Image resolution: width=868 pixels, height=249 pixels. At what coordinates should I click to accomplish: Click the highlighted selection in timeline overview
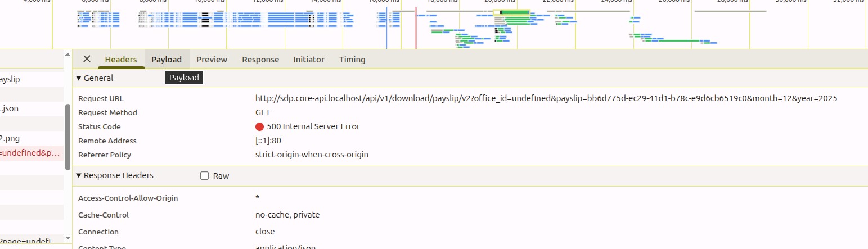pos(511,12)
